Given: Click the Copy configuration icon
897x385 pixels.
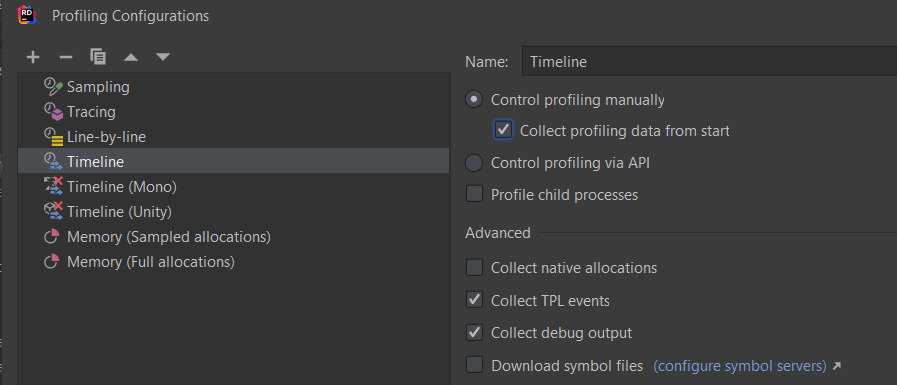Looking at the screenshot, I should tap(98, 56).
